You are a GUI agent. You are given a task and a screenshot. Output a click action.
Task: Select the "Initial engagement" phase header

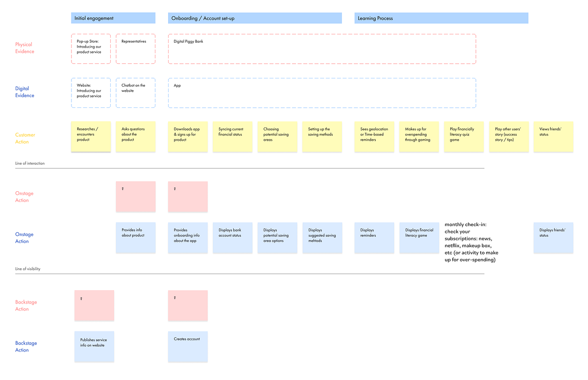pyautogui.click(x=113, y=18)
